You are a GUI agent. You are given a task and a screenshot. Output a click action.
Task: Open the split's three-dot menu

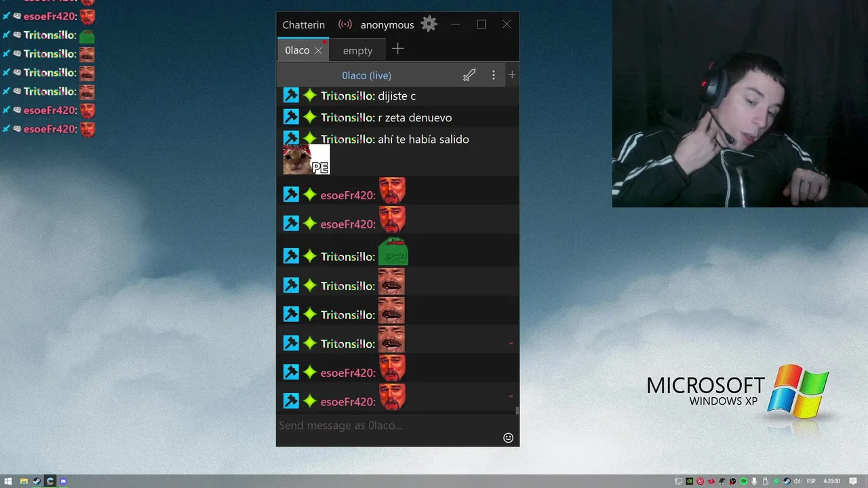click(x=493, y=75)
